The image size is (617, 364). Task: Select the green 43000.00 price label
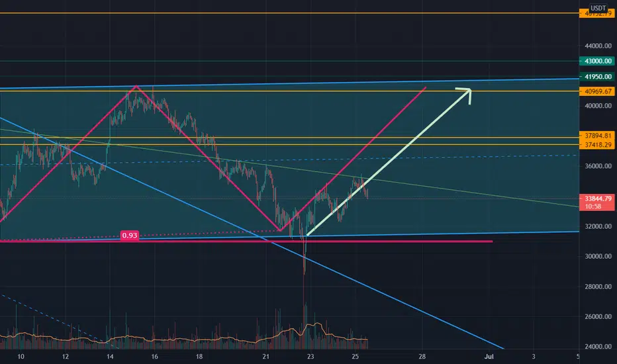click(x=597, y=61)
